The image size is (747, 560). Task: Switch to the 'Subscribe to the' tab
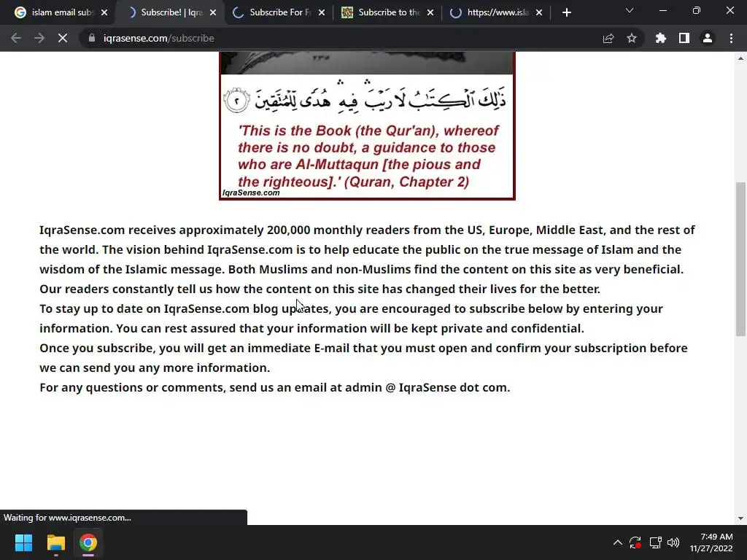(x=387, y=12)
